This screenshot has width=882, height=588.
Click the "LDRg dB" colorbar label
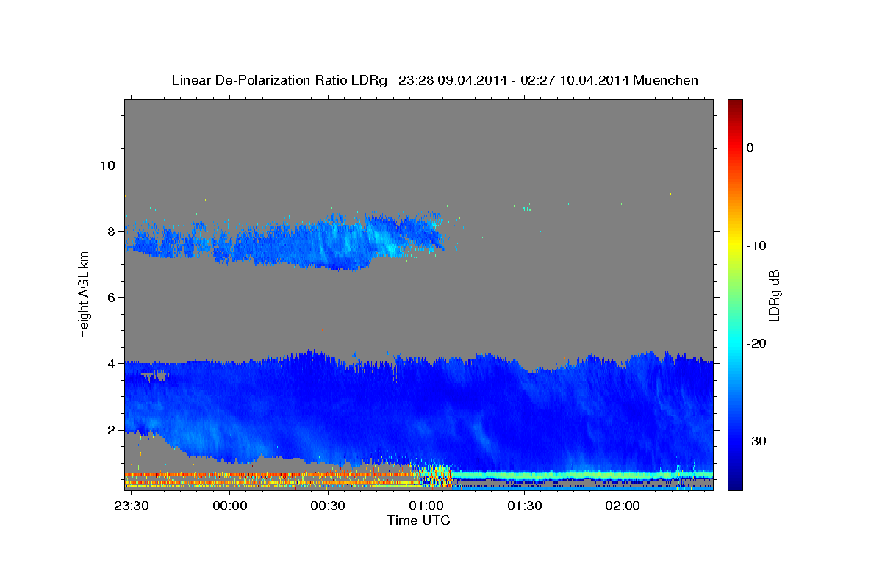point(774,295)
